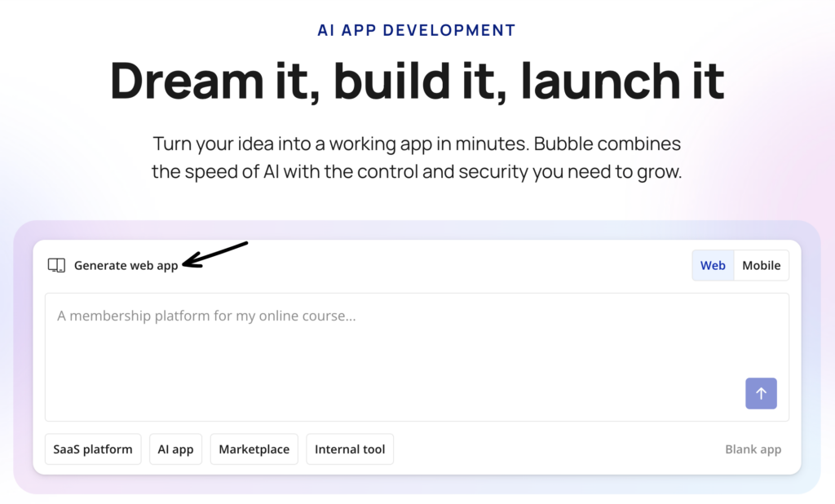Click the AI APP DEVELOPMENT eyebrow text
This screenshot has height=504, width=835.
[417, 29]
